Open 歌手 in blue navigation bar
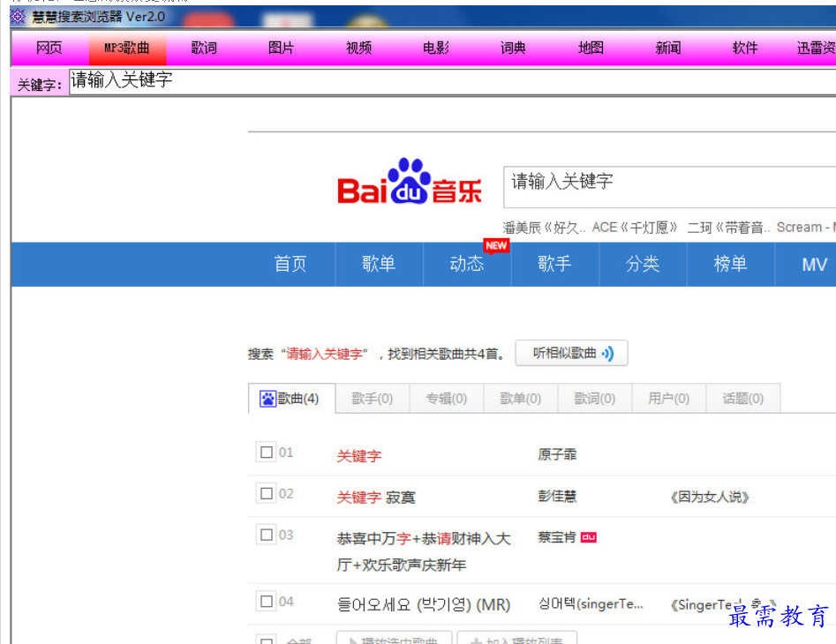The height and width of the screenshot is (644, 836). [x=554, y=264]
